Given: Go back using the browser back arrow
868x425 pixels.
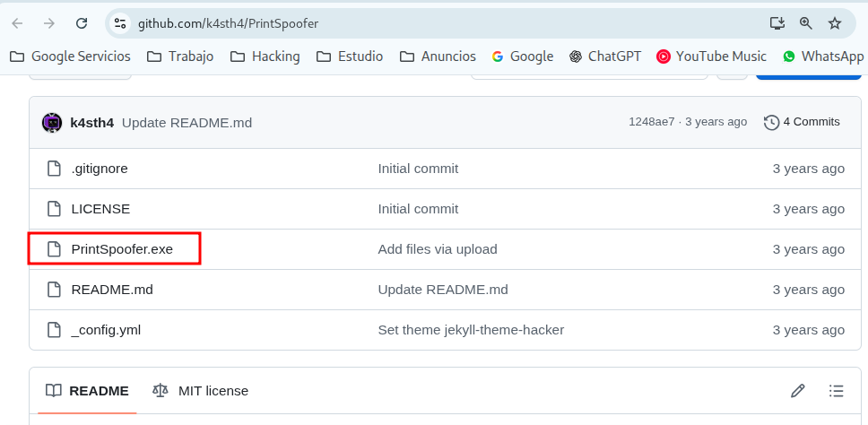Looking at the screenshot, I should (x=17, y=23).
